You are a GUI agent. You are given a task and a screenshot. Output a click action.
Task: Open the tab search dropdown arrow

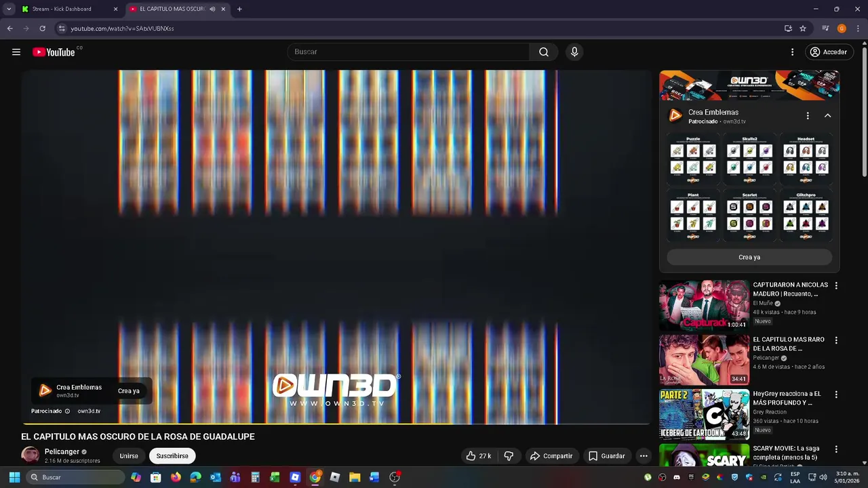click(x=9, y=9)
